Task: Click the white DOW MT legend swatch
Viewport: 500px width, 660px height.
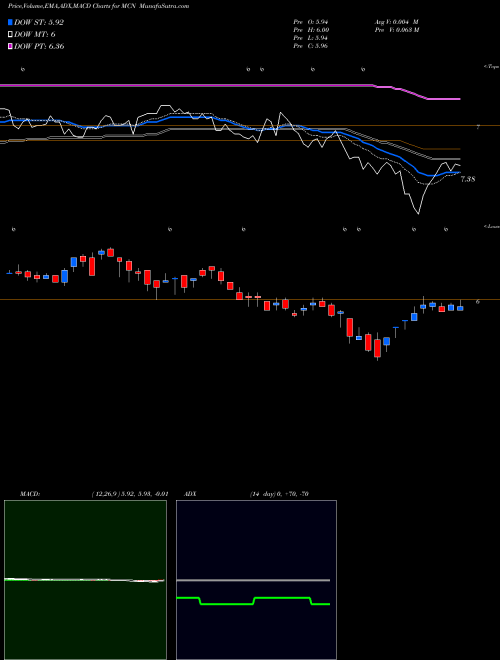Action: click(11, 35)
